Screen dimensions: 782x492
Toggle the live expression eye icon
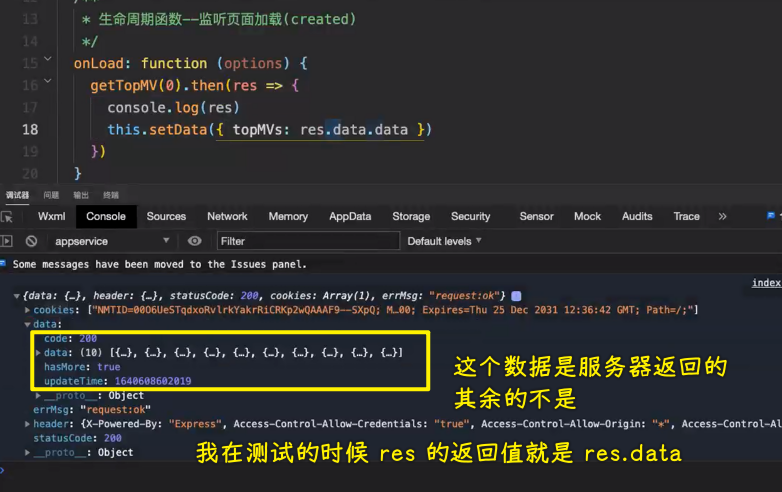(x=195, y=241)
